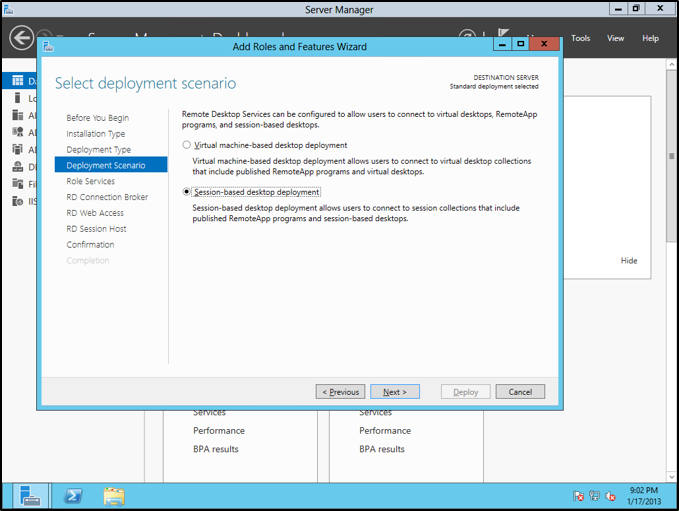
Task: Jump to the Installation Type step
Action: point(96,134)
